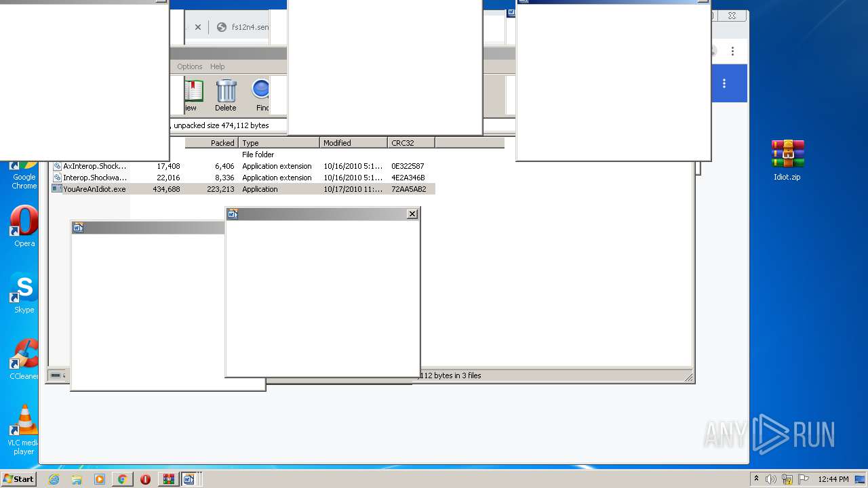The height and width of the screenshot is (488, 868).
Task: Open the Idiot.zip archive on desktop
Action: pyautogui.click(x=787, y=160)
